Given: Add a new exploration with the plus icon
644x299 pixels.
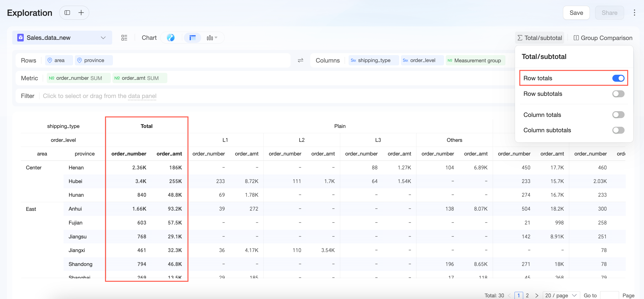Looking at the screenshot, I should pyautogui.click(x=81, y=13).
